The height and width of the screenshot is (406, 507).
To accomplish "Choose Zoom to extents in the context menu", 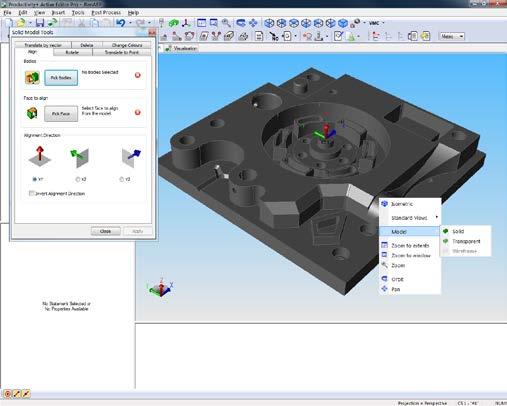I will tap(410, 245).
